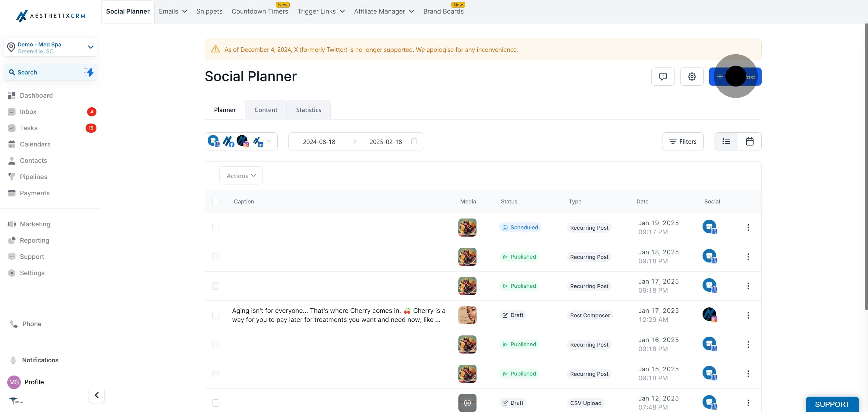
Task: Switch to calendar view icon
Action: click(749, 141)
